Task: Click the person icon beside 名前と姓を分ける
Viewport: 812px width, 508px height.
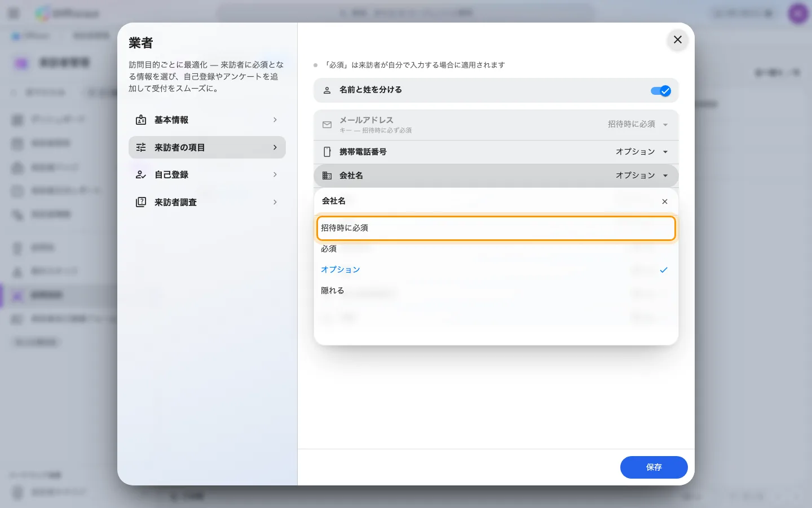Action: coord(327,90)
